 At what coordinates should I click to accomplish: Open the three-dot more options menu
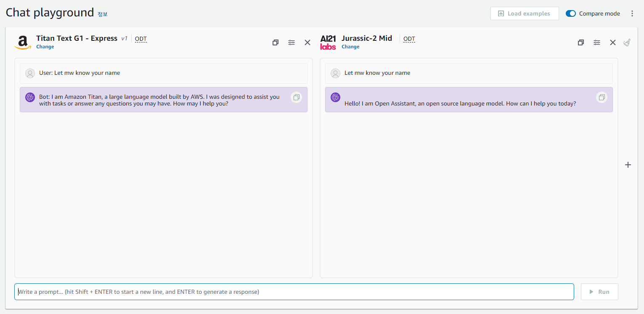tap(632, 13)
